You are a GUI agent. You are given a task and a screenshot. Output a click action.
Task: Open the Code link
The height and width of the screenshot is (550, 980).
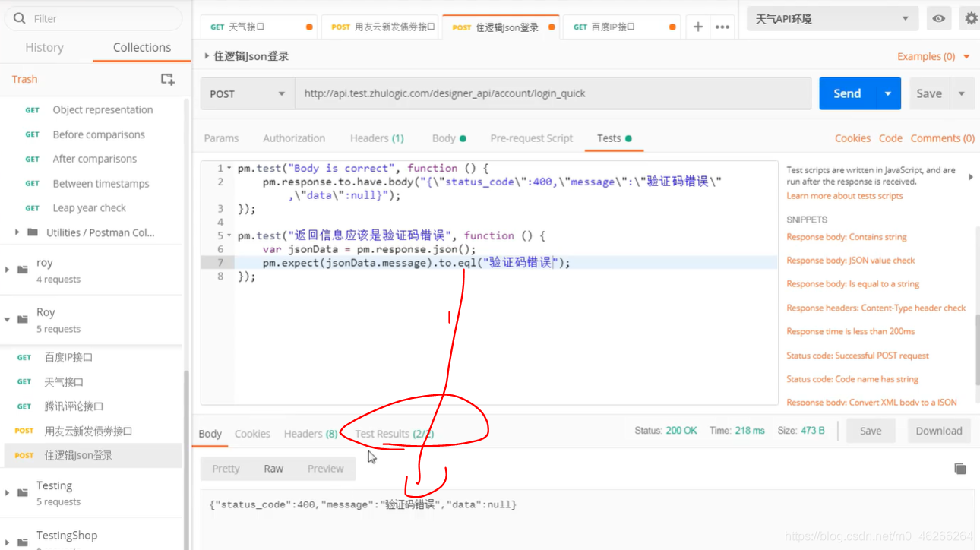(x=890, y=138)
